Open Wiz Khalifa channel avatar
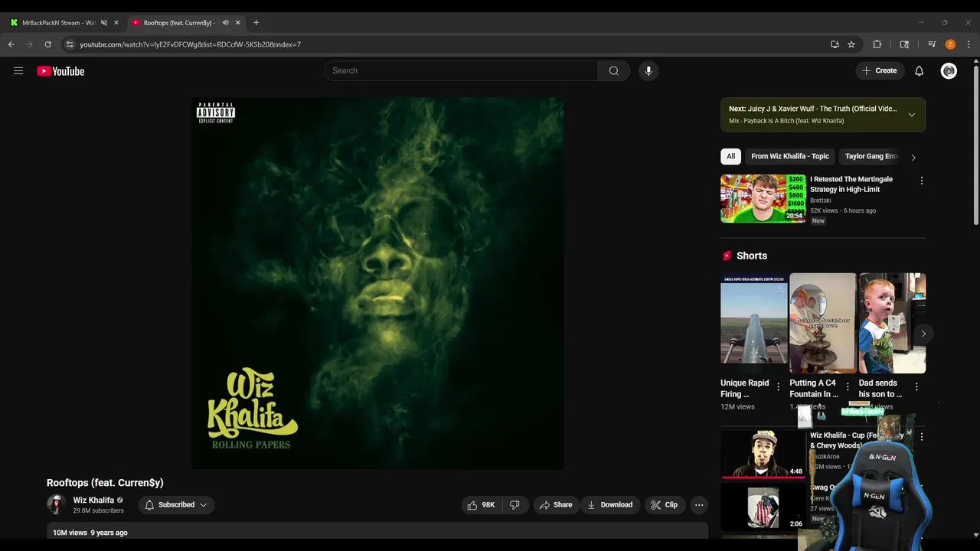Screen dimensions: 980x551 56,504
